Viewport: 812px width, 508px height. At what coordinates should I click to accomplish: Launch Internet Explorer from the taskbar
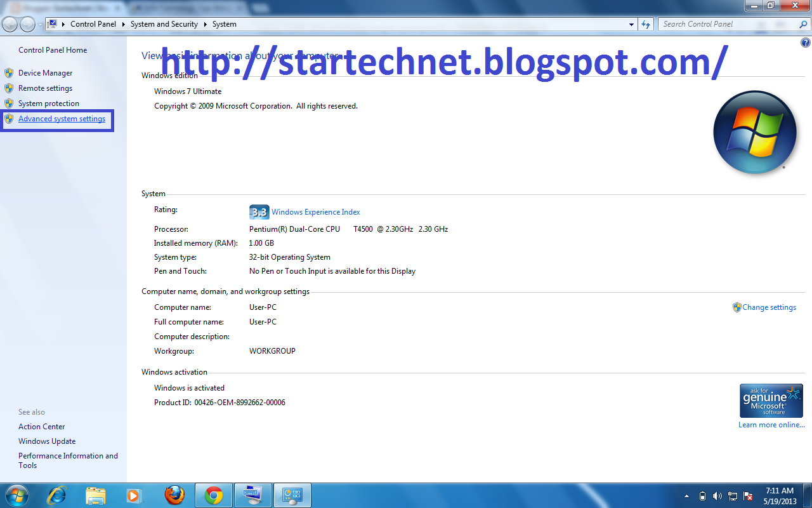[x=56, y=495]
